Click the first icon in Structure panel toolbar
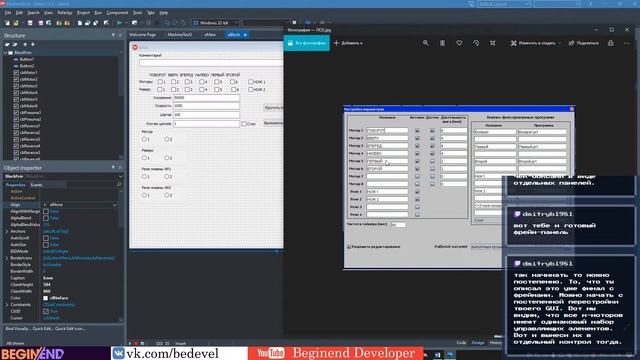 [8, 44]
